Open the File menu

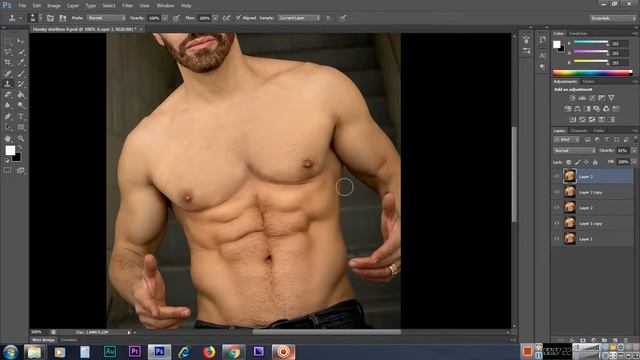[x=22, y=6]
